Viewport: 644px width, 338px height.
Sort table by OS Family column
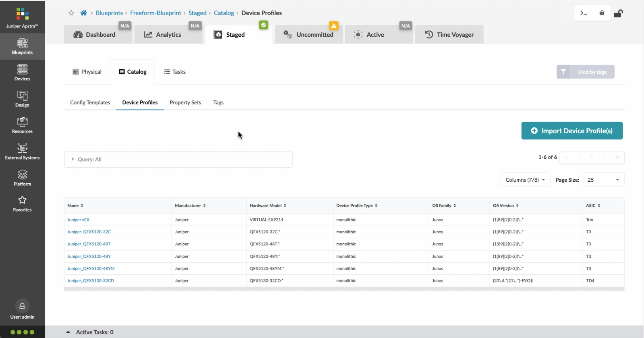click(x=444, y=205)
